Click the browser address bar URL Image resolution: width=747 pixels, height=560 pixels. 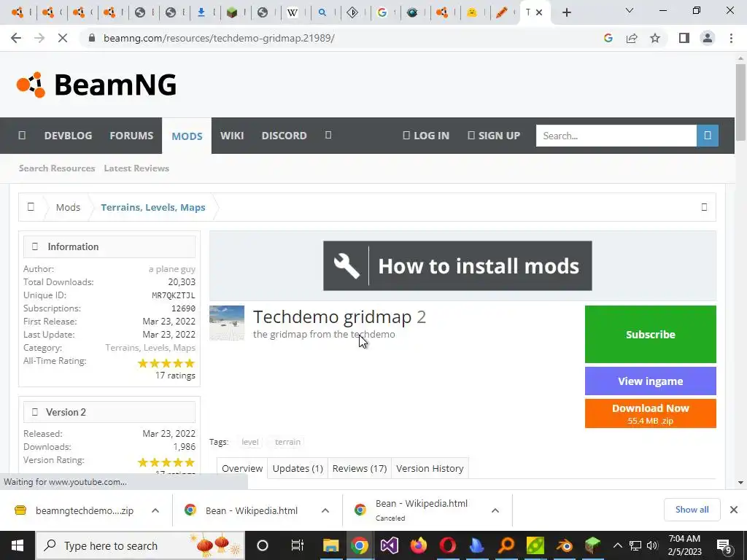click(x=219, y=38)
